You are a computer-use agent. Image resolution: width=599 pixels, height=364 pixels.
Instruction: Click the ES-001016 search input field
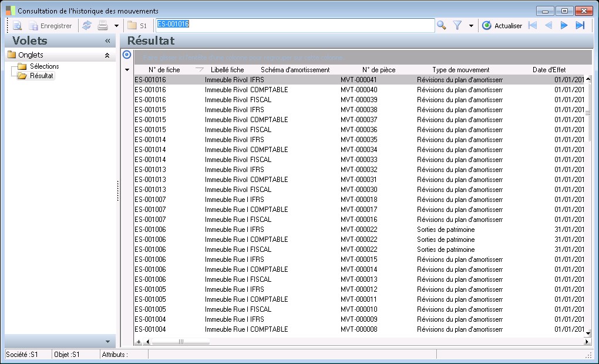294,25
